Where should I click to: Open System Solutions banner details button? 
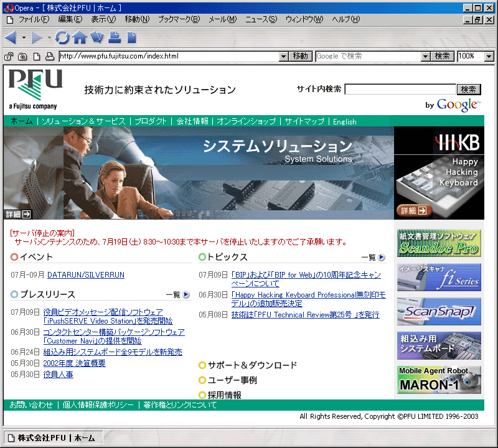pyautogui.click(x=18, y=214)
